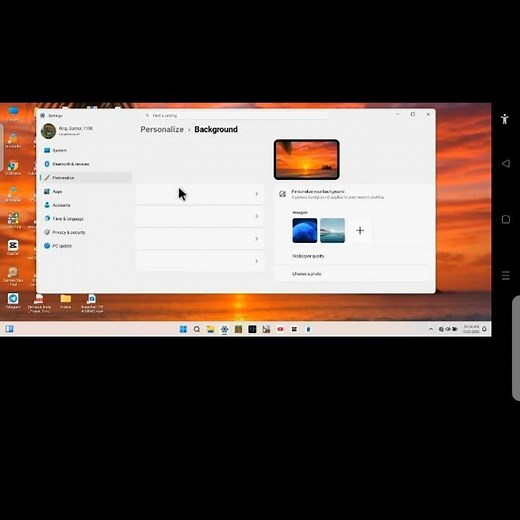Viewport: 520px width, 520px height.
Task: Click the Settings gear icon in the title bar
Action: tap(43, 115)
